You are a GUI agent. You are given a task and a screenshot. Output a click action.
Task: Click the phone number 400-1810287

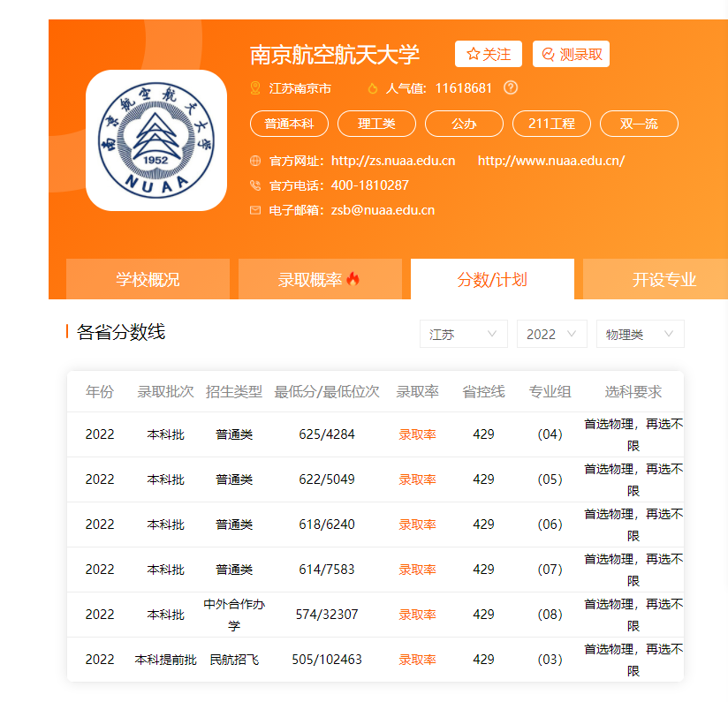click(x=369, y=185)
